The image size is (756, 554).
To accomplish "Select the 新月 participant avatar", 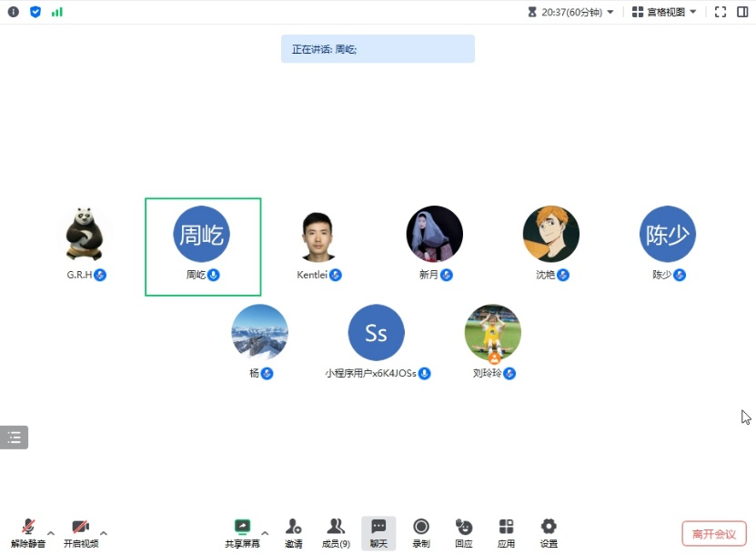I will click(435, 234).
